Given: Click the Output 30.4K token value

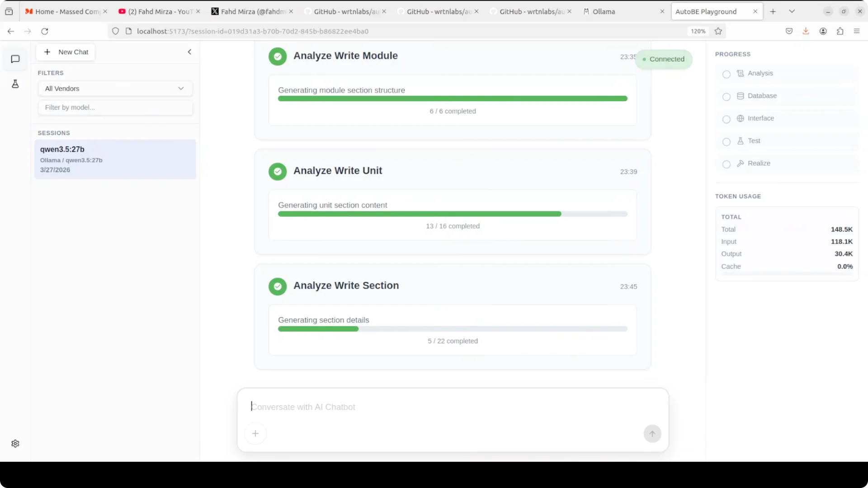Looking at the screenshot, I should click(844, 254).
